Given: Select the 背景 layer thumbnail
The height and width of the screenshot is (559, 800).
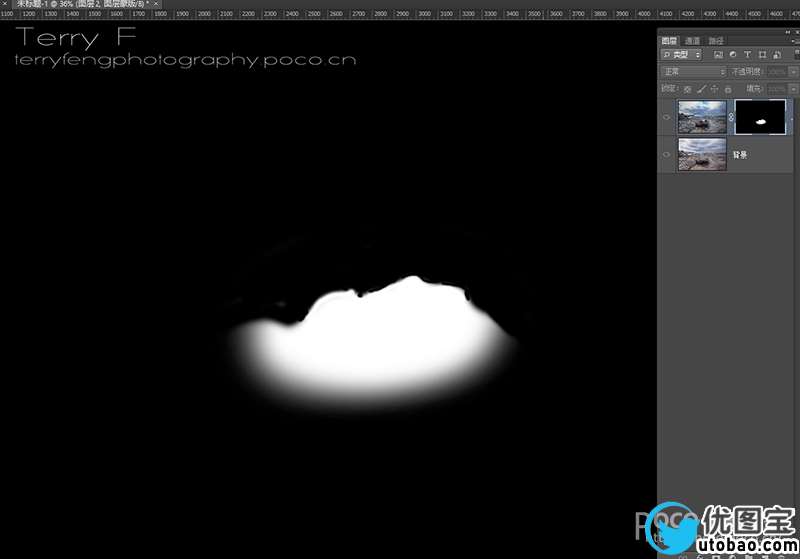Looking at the screenshot, I should [x=702, y=154].
